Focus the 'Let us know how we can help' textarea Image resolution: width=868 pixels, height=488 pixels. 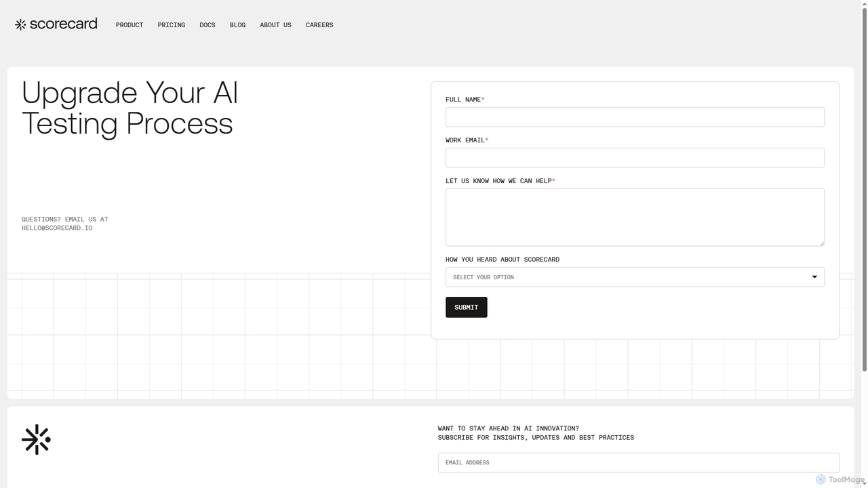[x=635, y=217]
